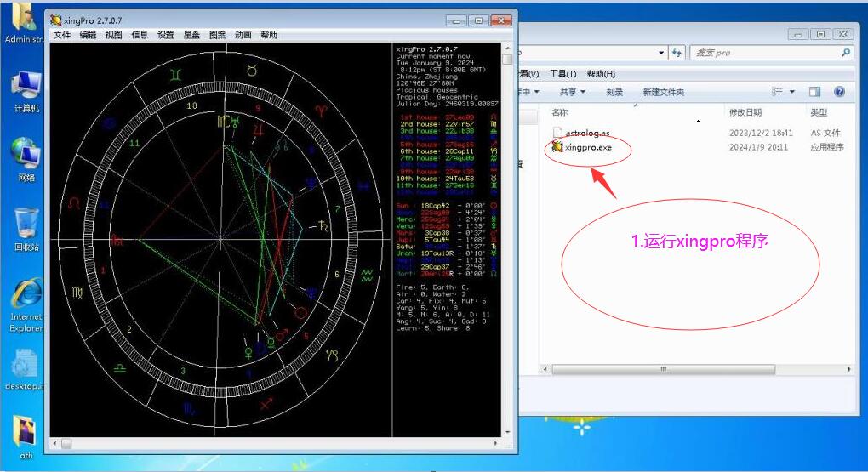Select the Administrator folder icon on desktop

click(x=25, y=22)
